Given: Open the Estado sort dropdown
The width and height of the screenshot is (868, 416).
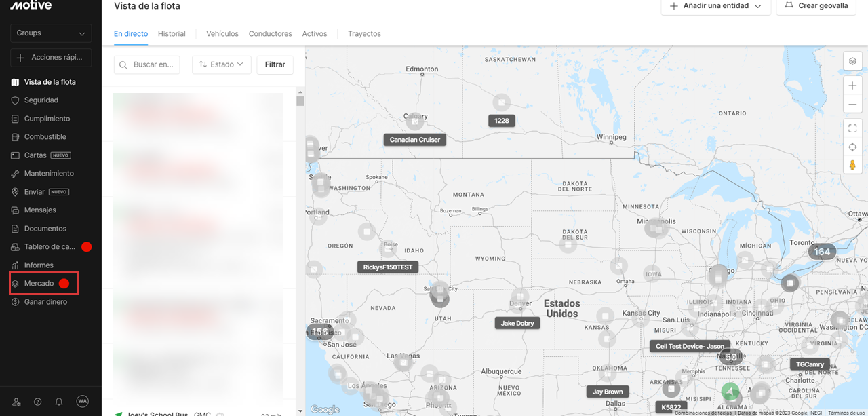Looking at the screenshot, I should point(222,64).
